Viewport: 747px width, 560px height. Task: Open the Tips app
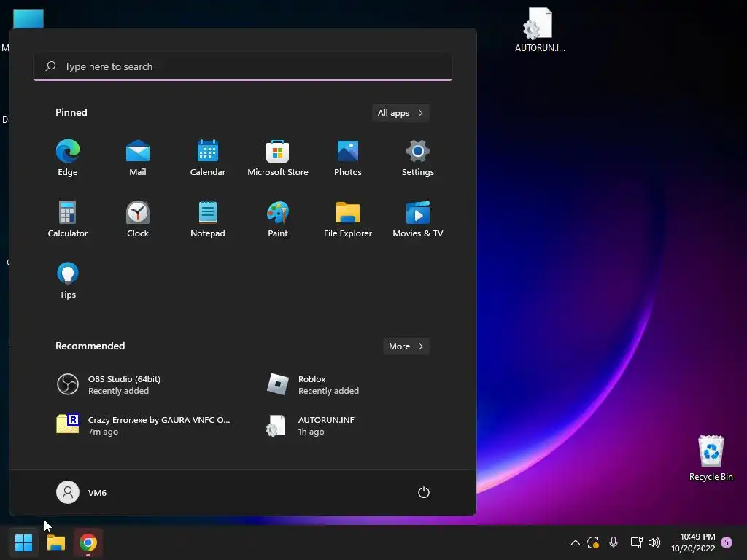[x=68, y=281]
